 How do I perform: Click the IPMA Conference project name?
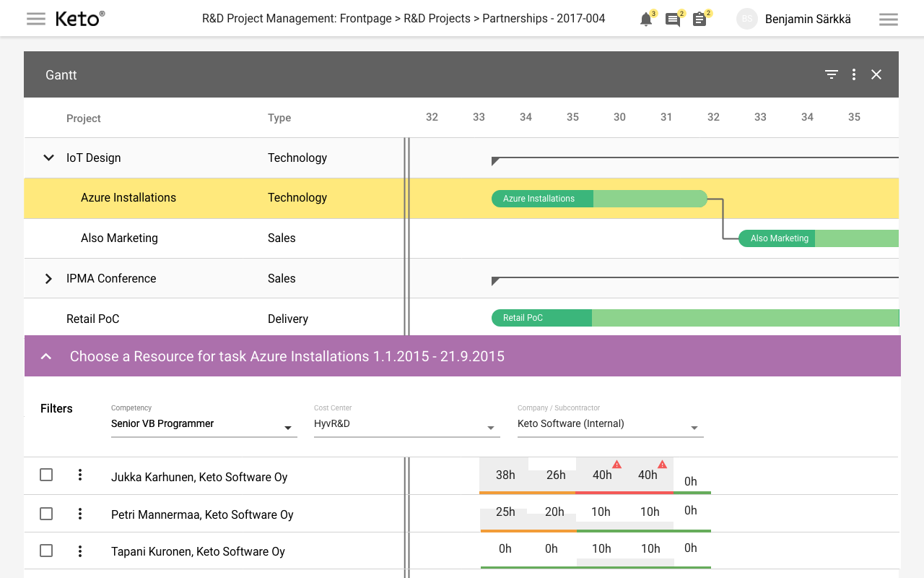111,278
